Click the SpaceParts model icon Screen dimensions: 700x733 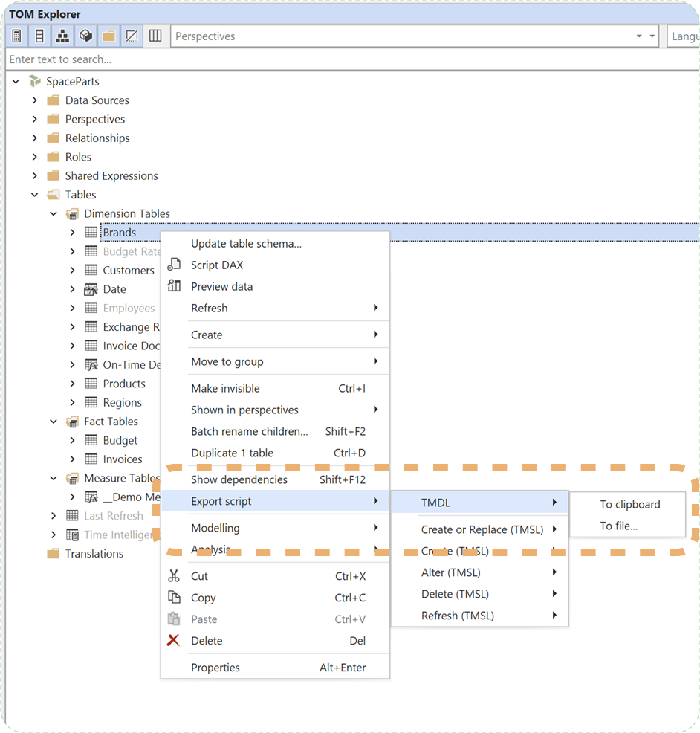tap(34, 81)
